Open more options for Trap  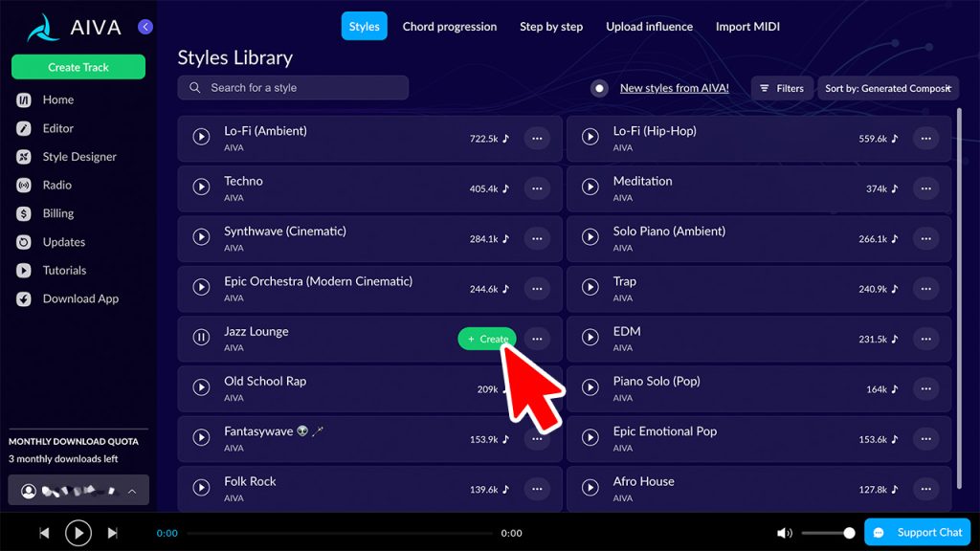point(925,289)
